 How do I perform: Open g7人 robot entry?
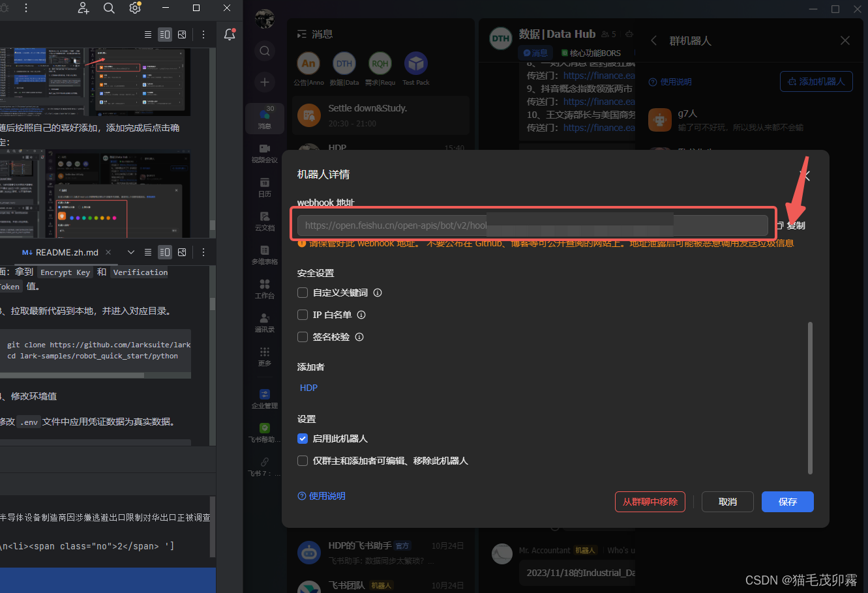[750, 121]
